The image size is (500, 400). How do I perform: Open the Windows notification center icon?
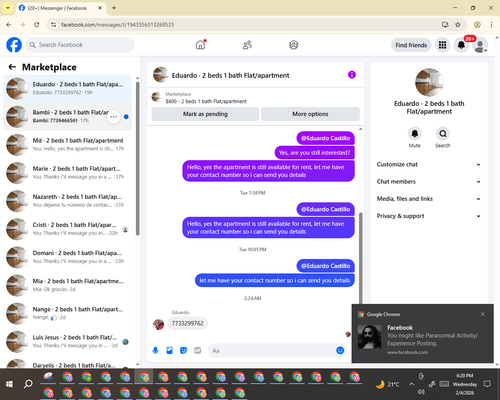(487, 384)
